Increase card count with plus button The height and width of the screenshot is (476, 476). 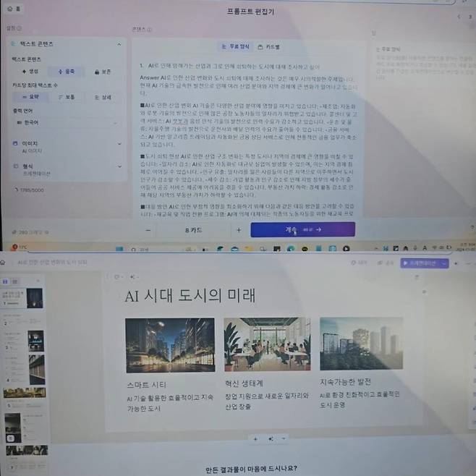click(239, 230)
